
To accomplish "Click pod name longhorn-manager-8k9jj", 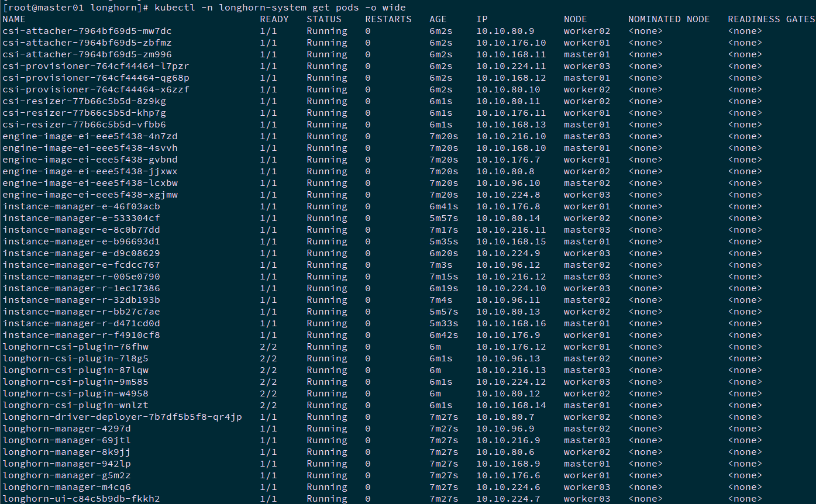I will [x=67, y=452].
